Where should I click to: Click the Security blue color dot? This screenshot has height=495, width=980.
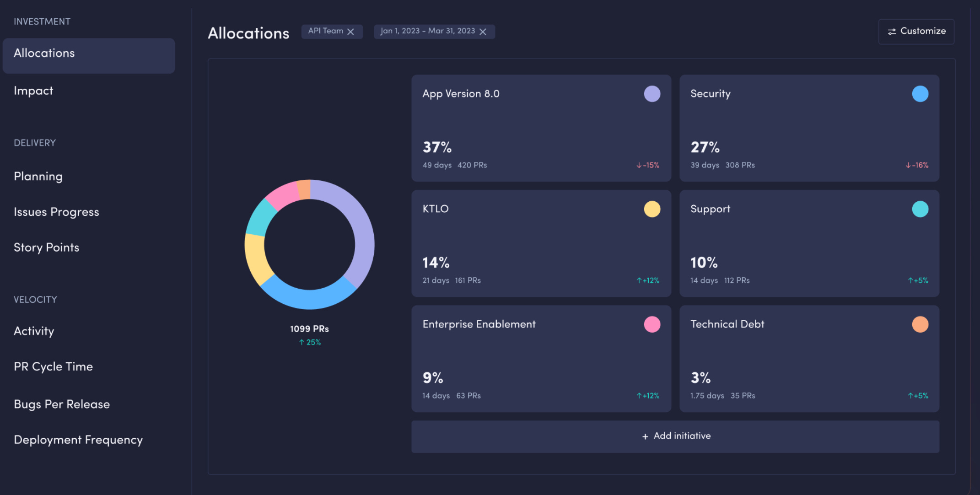[x=920, y=94]
